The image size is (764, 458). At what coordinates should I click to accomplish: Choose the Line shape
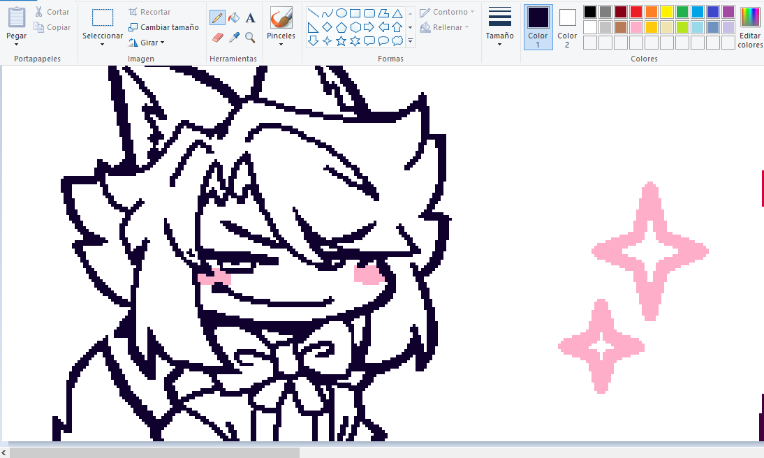313,13
